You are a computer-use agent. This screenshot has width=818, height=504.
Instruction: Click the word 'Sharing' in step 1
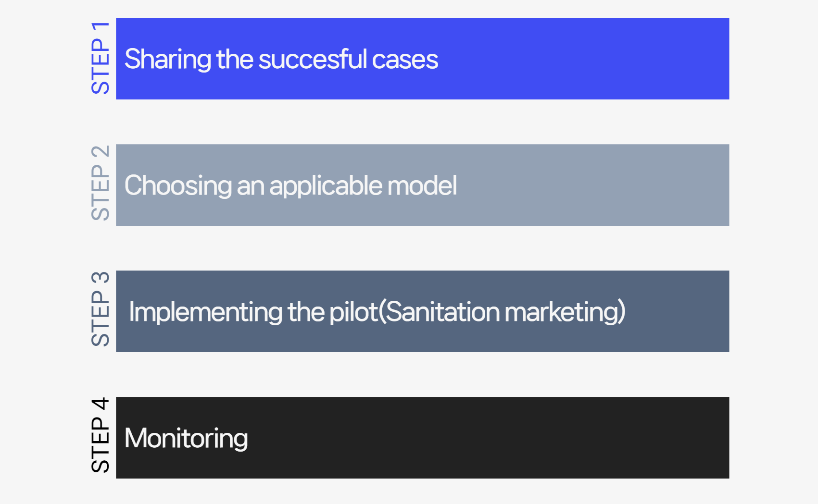point(168,60)
